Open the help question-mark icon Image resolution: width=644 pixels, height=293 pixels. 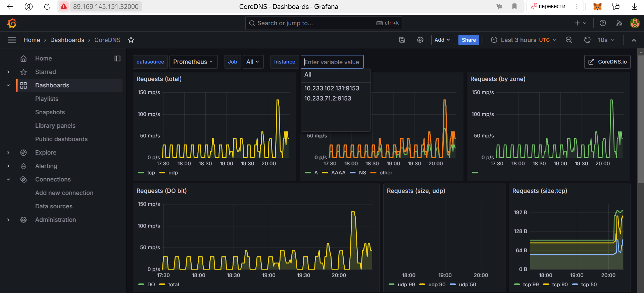[603, 23]
